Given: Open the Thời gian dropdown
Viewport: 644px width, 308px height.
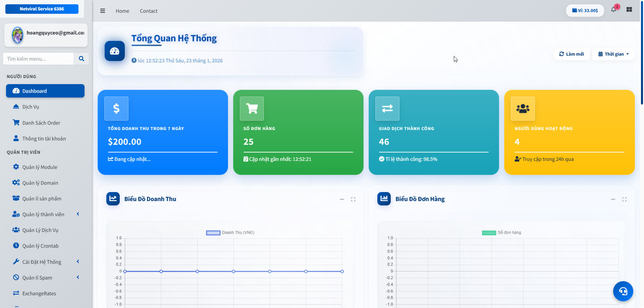Looking at the screenshot, I should point(613,54).
